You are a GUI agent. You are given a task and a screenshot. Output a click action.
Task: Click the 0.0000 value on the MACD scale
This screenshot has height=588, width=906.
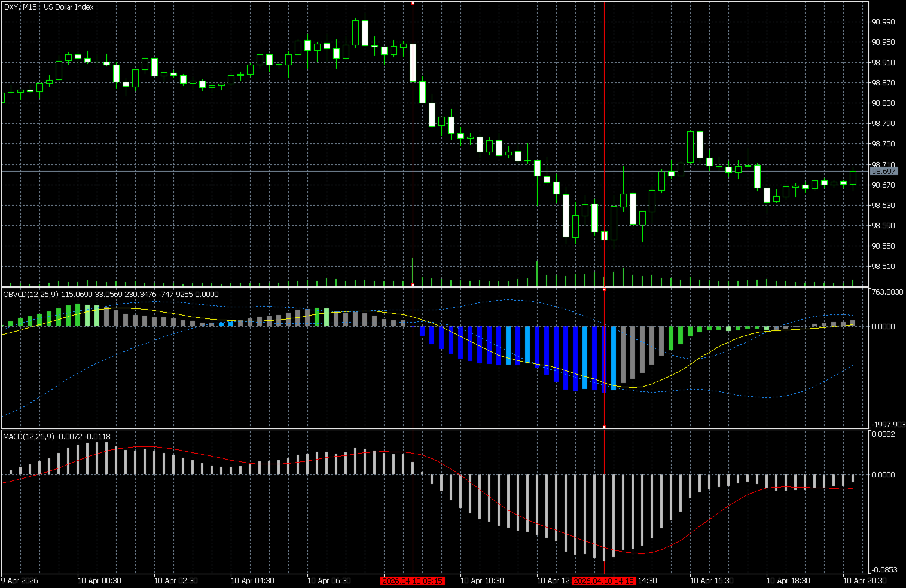883,474
